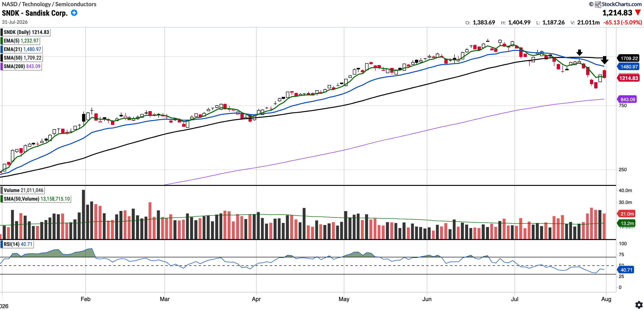Click the Apr label on the time axis

click(x=256, y=299)
